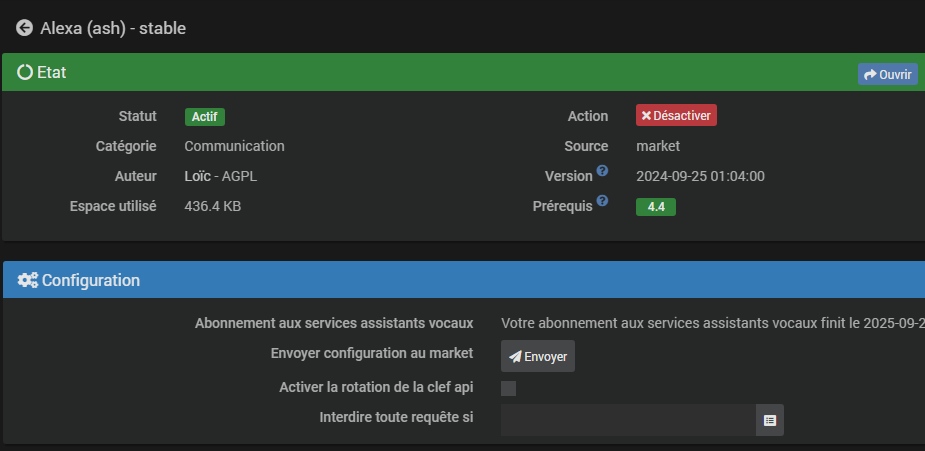
Task: Click the Actif status badge
Action: point(205,117)
